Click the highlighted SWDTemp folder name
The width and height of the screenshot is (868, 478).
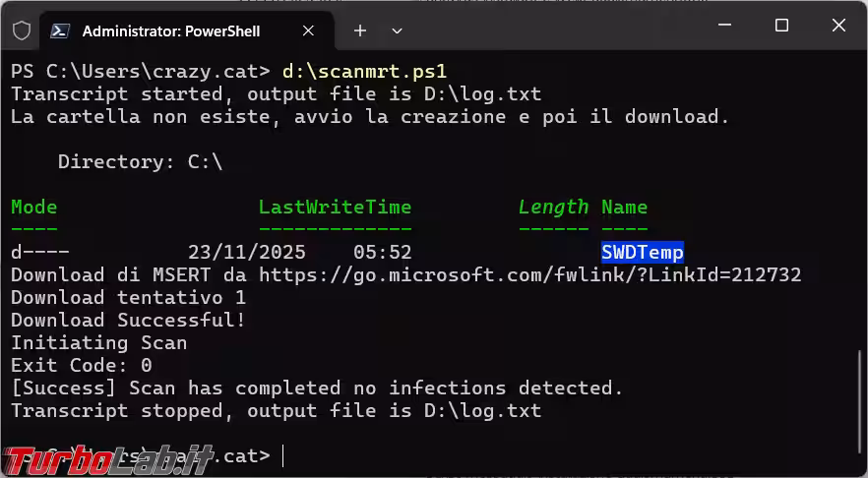point(642,252)
